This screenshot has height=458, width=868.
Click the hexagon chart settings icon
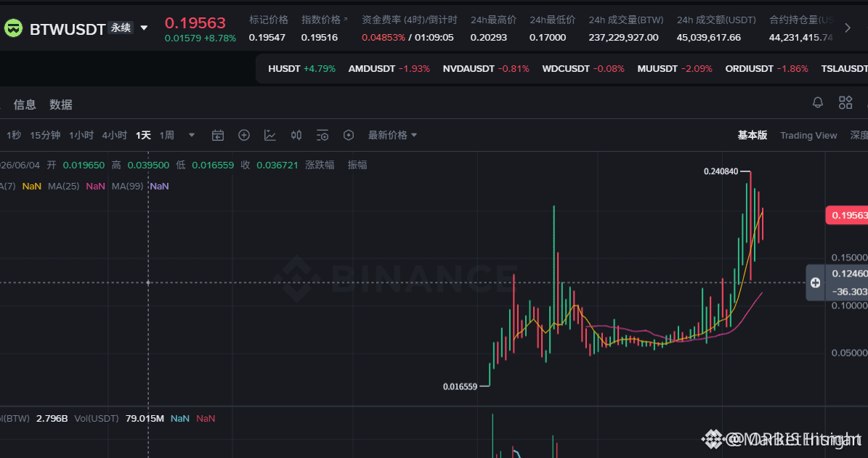point(348,135)
